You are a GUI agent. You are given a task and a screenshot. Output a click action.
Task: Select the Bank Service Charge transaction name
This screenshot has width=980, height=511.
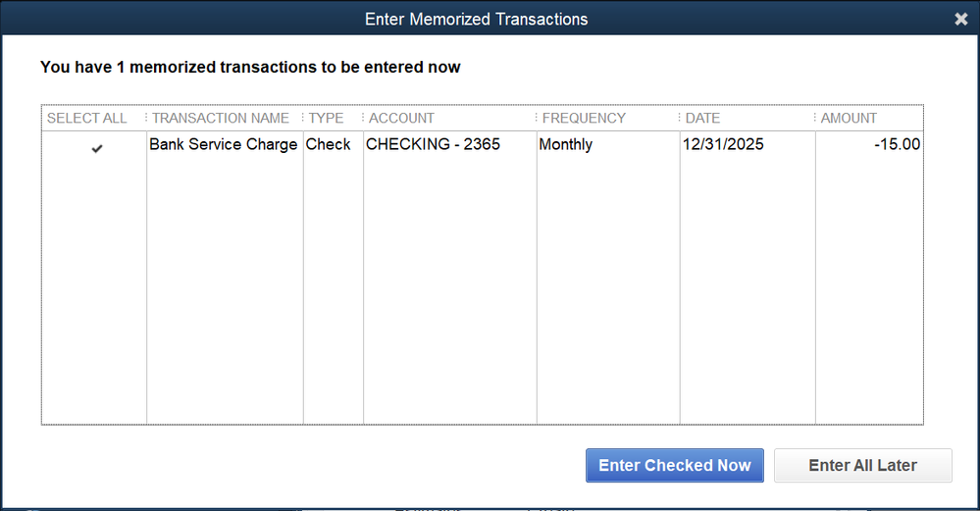pyautogui.click(x=224, y=144)
